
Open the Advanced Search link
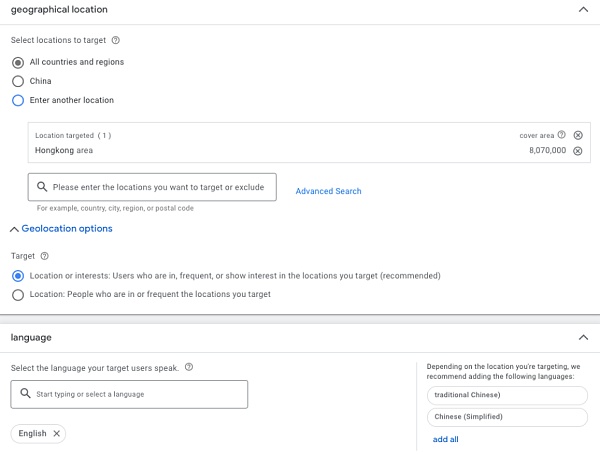328,191
